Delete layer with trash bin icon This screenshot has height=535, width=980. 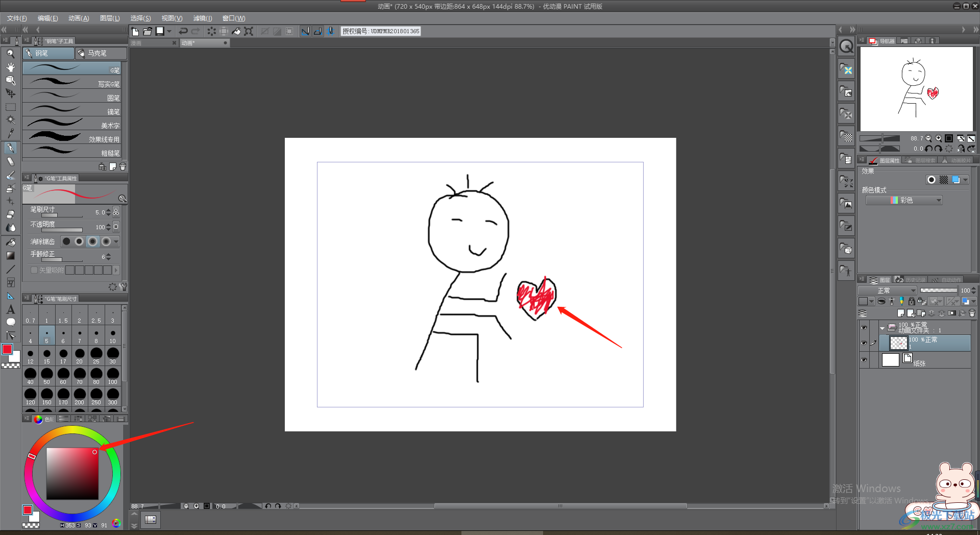point(972,313)
